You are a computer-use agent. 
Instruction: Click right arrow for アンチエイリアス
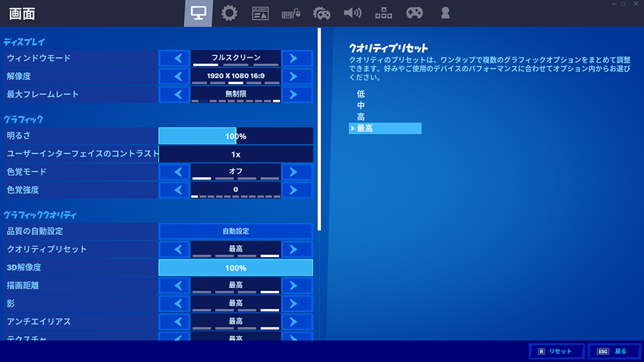pyautogui.click(x=297, y=321)
